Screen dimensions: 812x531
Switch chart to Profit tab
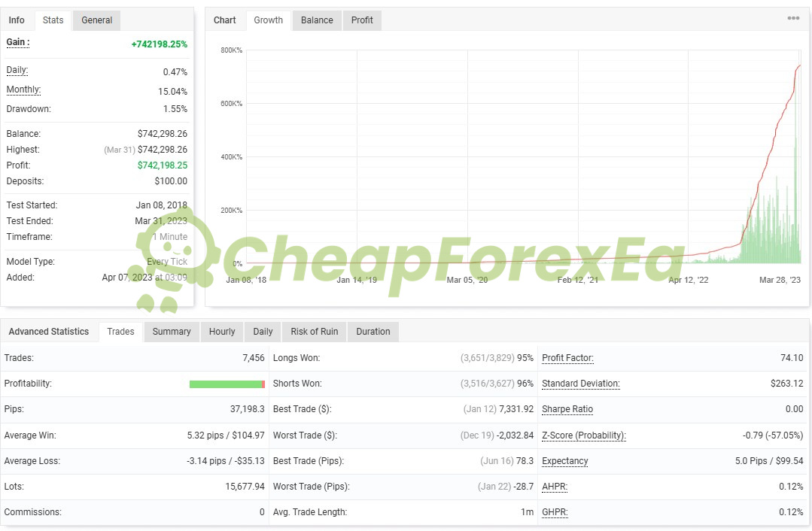pyautogui.click(x=362, y=20)
